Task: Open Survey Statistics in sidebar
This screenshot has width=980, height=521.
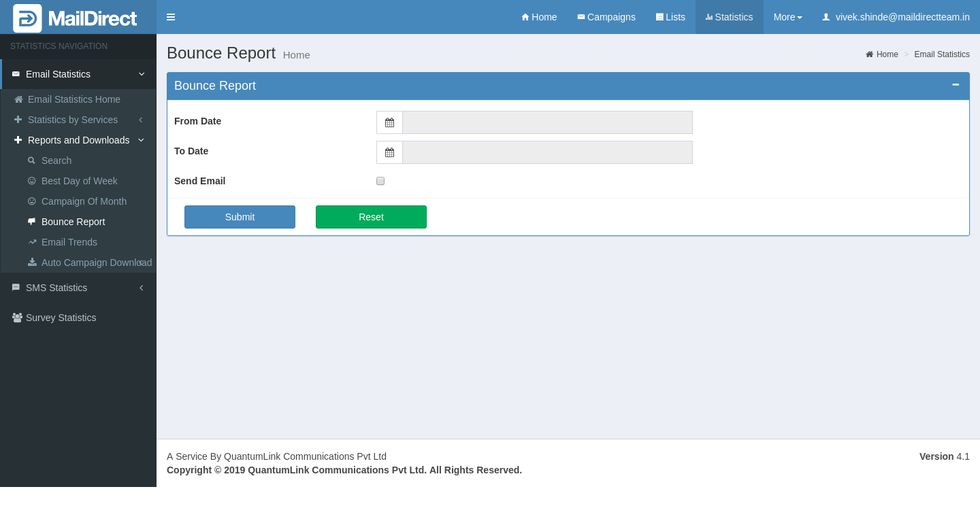Action: pyautogui.click(x=61, y=318)
